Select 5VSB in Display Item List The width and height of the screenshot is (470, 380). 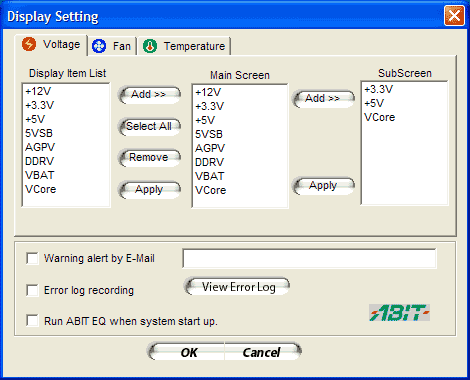click(x=39, y=133)
